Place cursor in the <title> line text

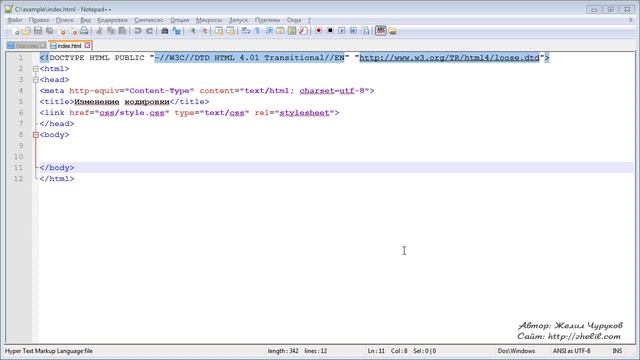pyautogui.click(x=122, y=102)
